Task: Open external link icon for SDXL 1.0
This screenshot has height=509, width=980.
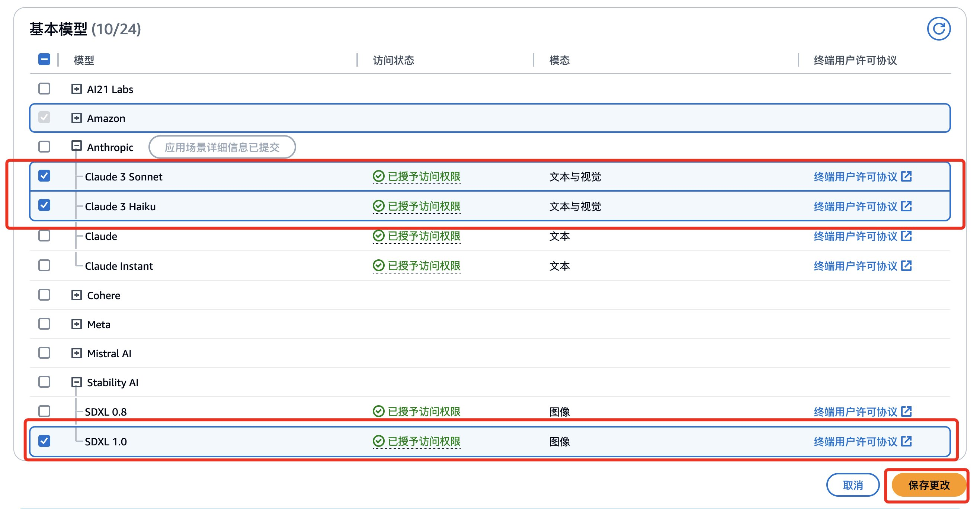Action: coord(906,441)
